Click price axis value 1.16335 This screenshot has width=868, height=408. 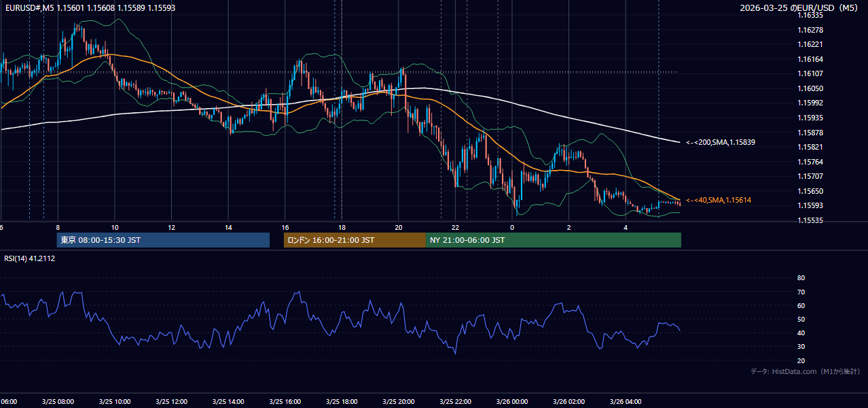pos(810,15)
